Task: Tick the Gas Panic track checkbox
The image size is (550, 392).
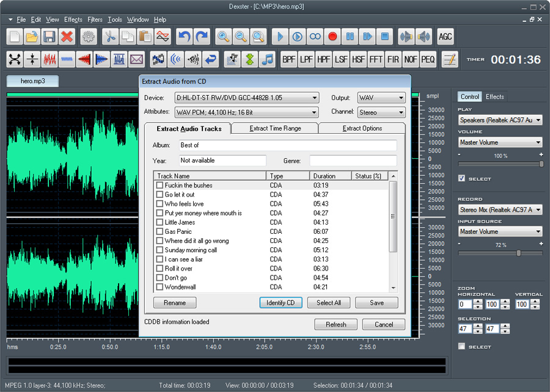Action: 159,231
